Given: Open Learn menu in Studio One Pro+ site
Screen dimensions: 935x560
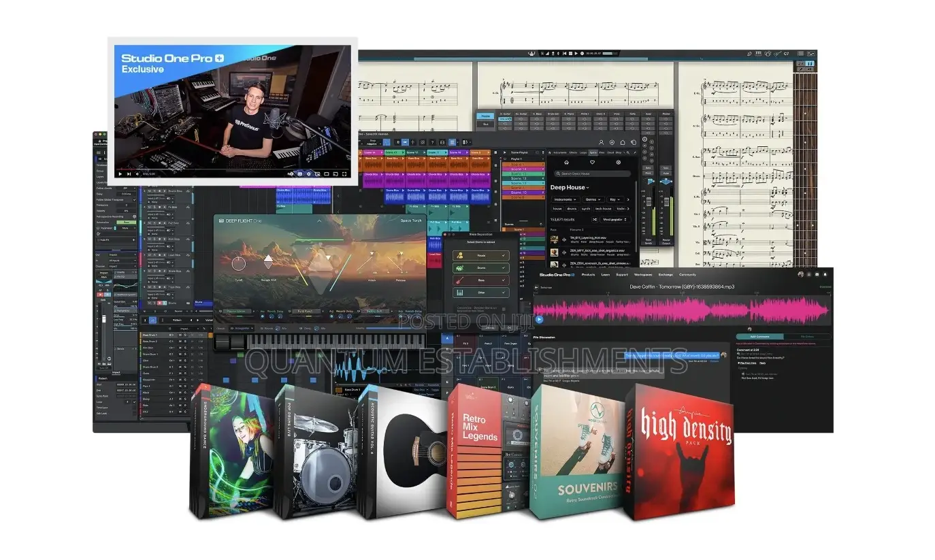Looking at the screenshot, I should click(606, 275).
